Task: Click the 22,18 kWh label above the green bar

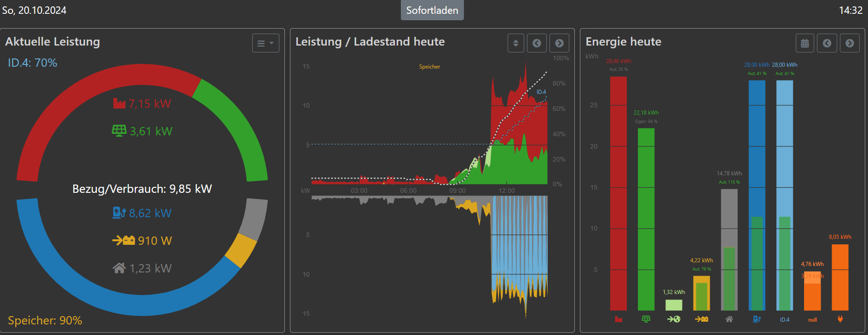Action: (x=646, y=113)
